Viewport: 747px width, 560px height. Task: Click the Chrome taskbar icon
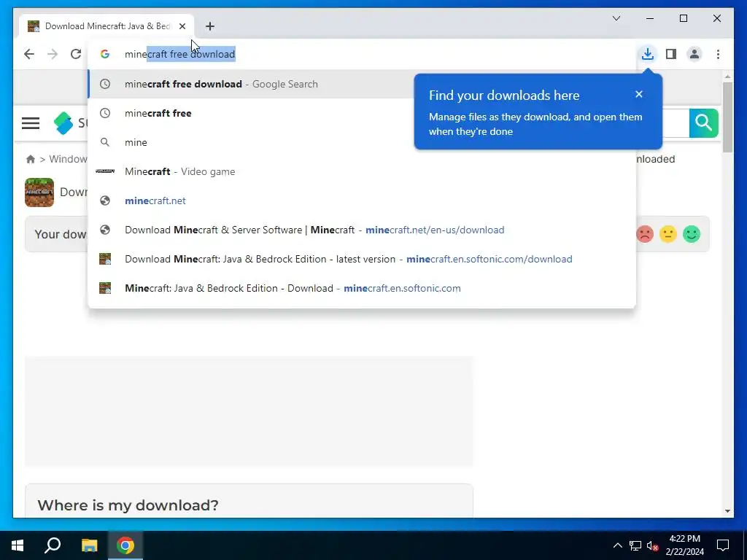pyautogui.click(x=125, y=545)
